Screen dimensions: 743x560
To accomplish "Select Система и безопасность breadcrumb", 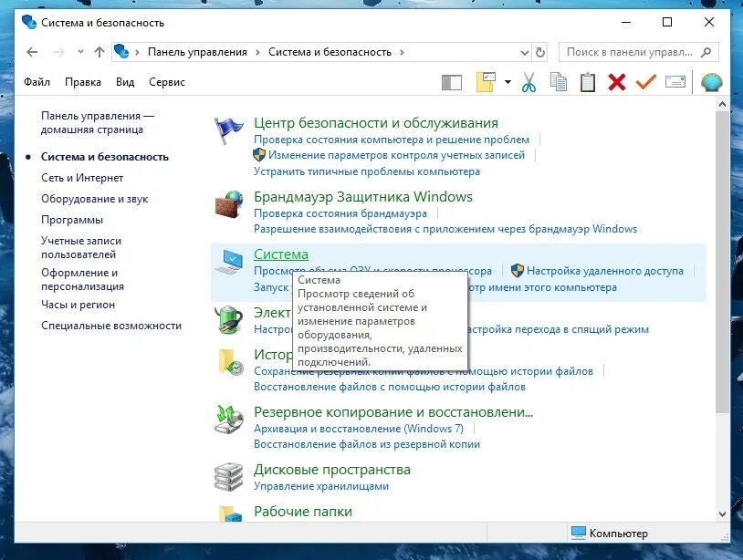I will point(330,52).
